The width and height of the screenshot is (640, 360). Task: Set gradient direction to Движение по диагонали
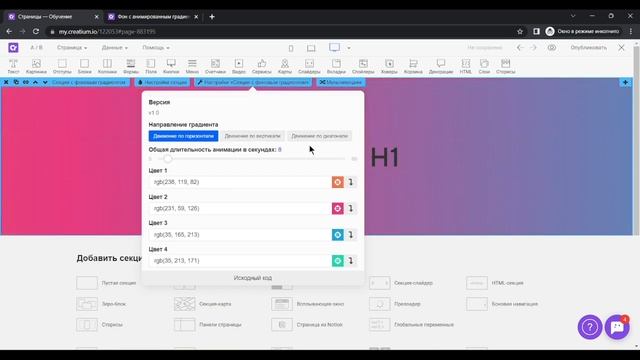tap(320, 136)
